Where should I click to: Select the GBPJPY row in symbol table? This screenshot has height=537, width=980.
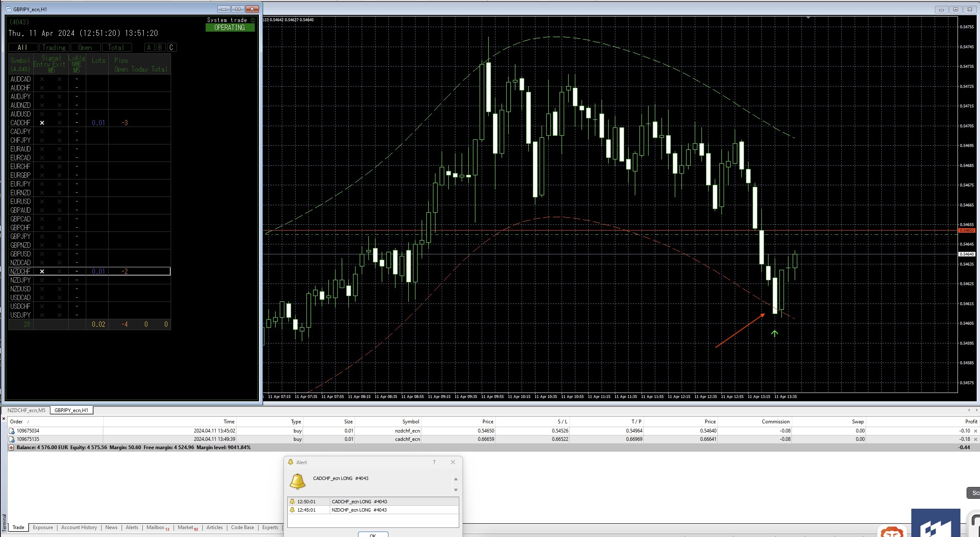click(x=20, y=236)
